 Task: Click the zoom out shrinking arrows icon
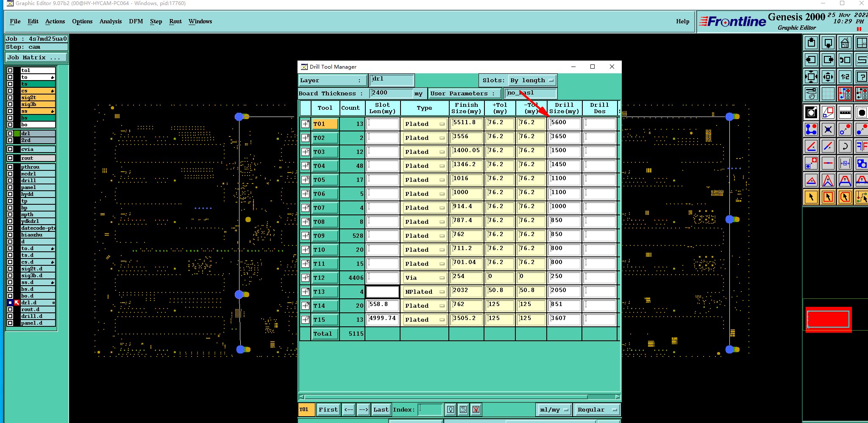tap(828, 77)
